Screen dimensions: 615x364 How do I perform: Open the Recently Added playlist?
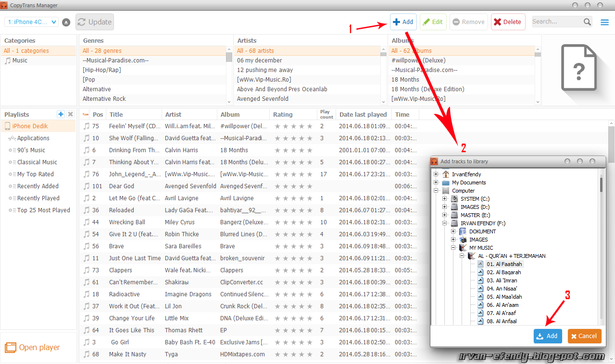pyautogui.click(x=38, y=186)
